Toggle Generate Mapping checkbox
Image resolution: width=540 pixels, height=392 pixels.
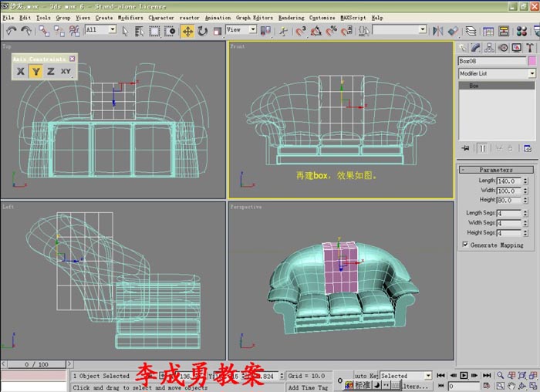(465, 245)
